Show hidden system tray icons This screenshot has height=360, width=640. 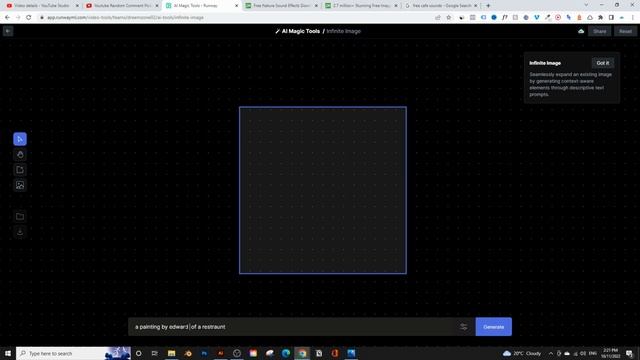(551, 353)
